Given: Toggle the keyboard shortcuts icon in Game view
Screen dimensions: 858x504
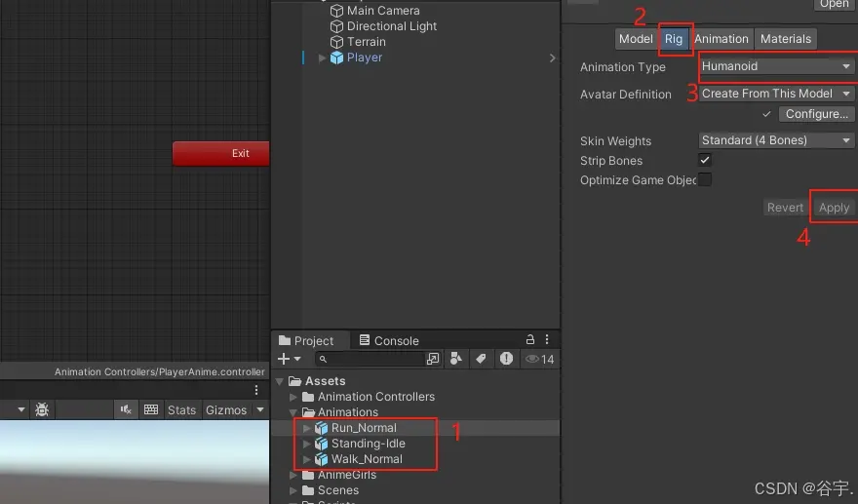Looking at the screenshot, I should (x=151, y=409).
